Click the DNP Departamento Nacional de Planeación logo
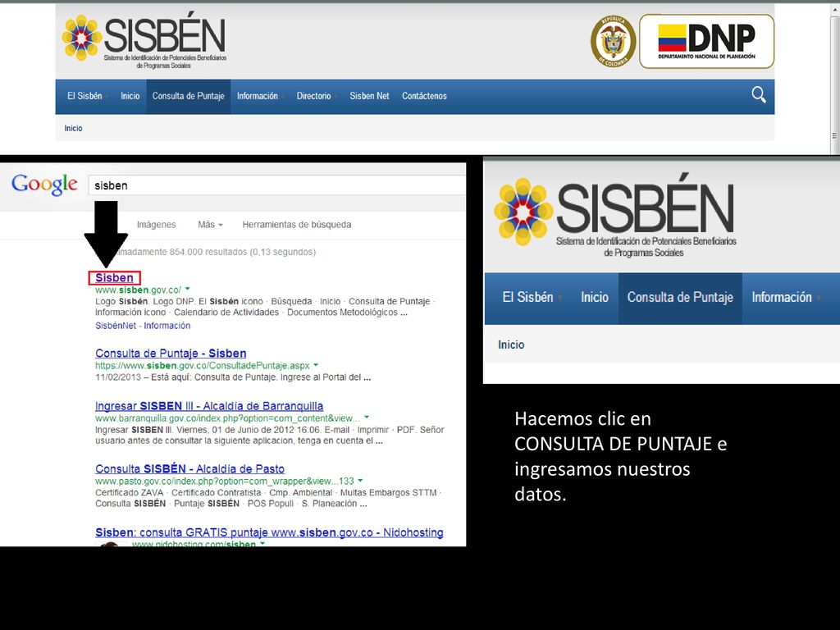This screenshot has height=630, width=840. coord(706,41)
